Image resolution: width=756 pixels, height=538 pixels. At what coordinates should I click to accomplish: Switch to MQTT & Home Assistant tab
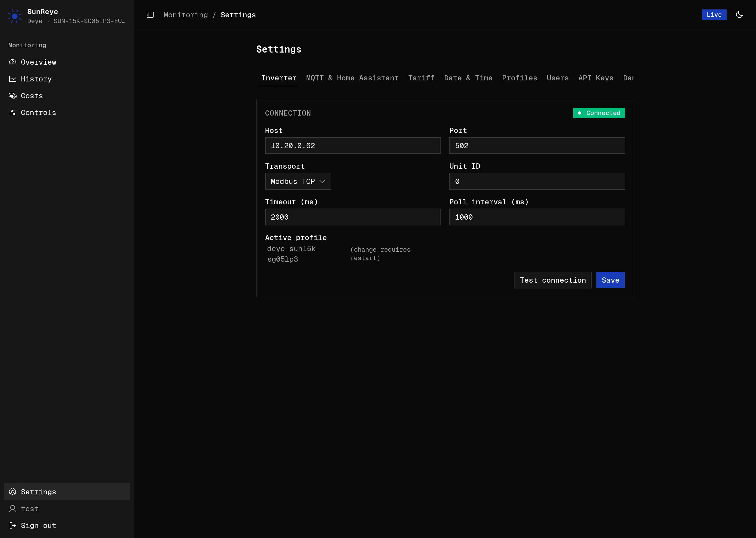[x=352, y=78]
